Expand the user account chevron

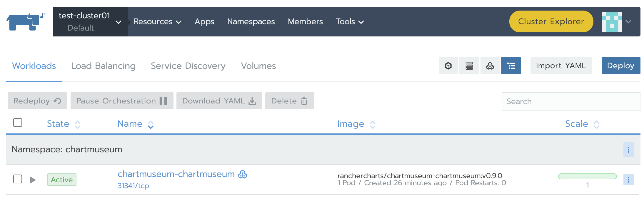pyautogui.click(x=628, y=22)
